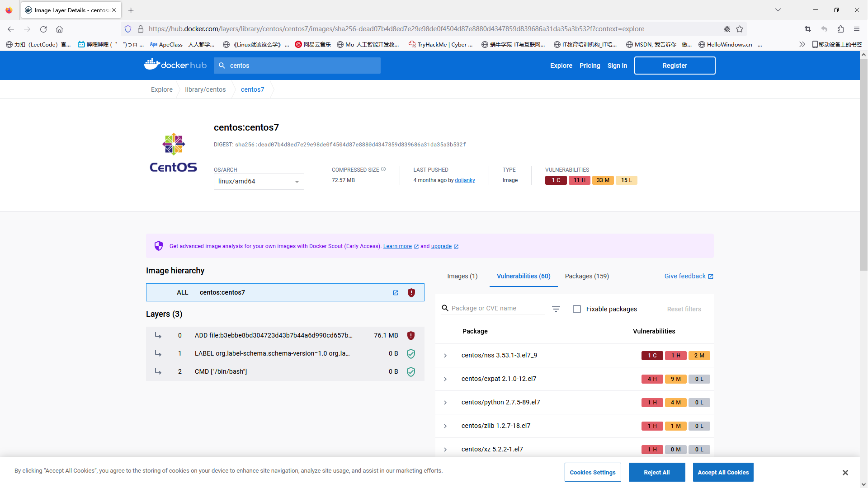Click the Explore breadcrumb
Image resolution: width=868 pixels, height=488 pixels.
(162, 89)
